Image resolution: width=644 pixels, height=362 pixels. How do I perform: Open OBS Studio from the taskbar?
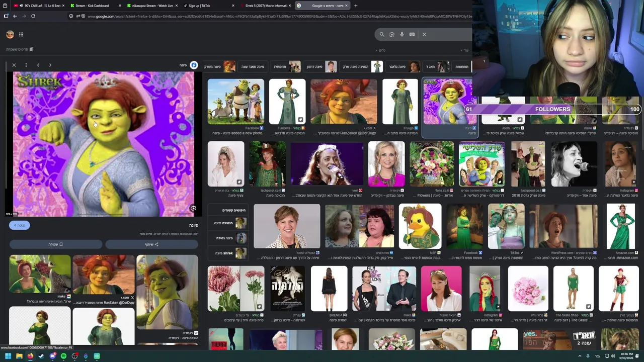pos(74,356)
